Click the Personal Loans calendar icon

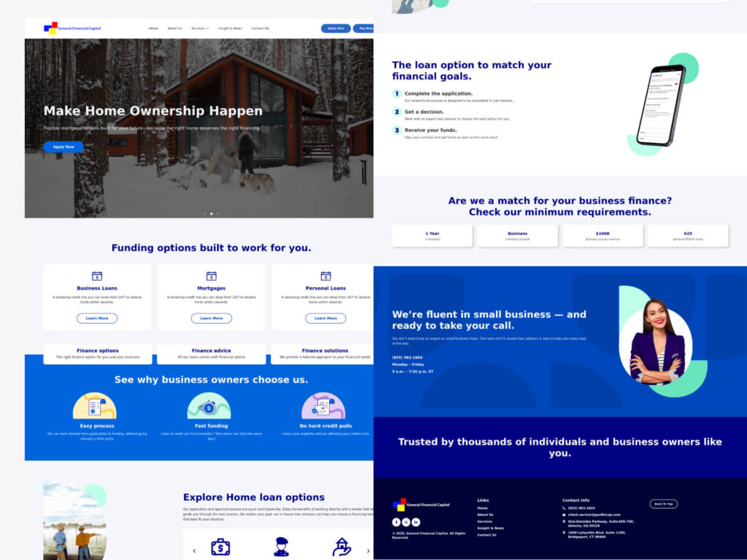pos(326,276)
